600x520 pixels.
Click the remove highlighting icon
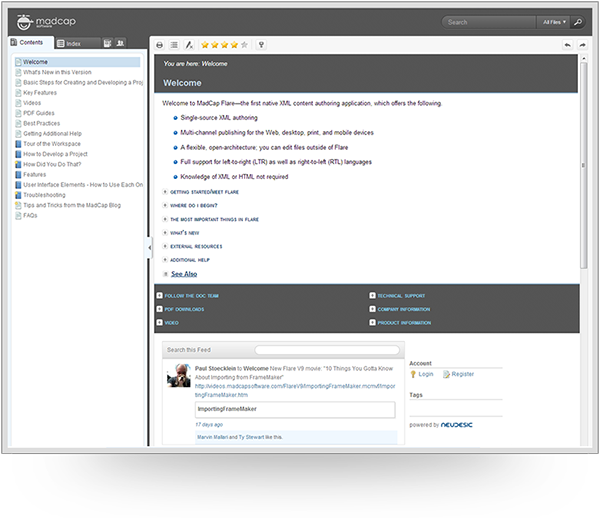189,45
